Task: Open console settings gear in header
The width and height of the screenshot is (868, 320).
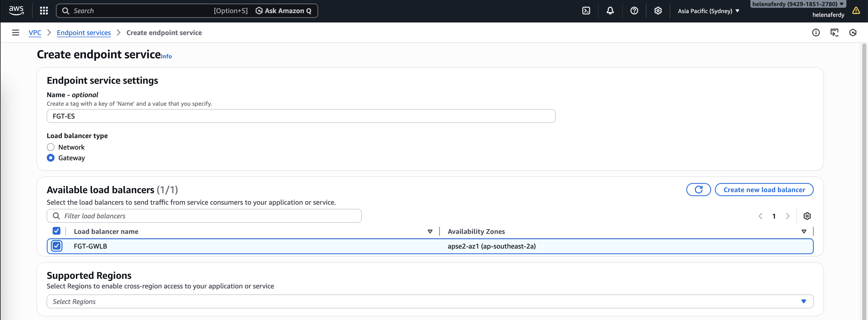Action: pyautogui.click(x=658, y=11)
